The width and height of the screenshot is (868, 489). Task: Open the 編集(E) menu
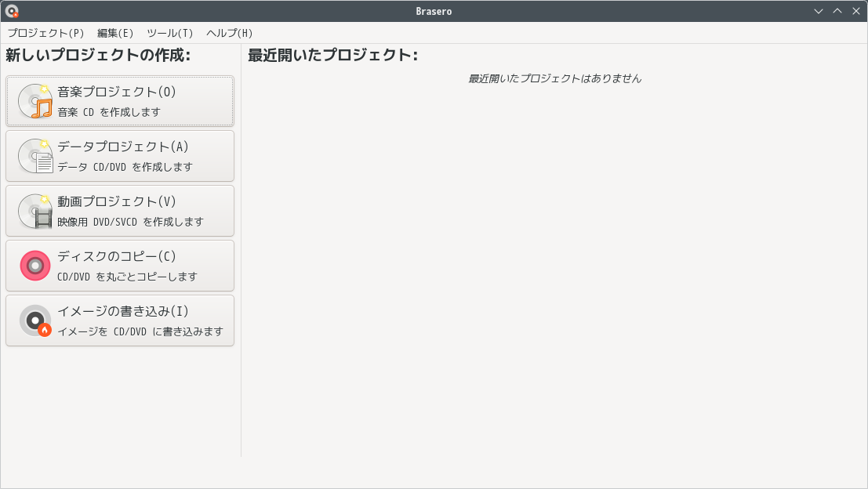pyautogui.click(x=114, y=33)
